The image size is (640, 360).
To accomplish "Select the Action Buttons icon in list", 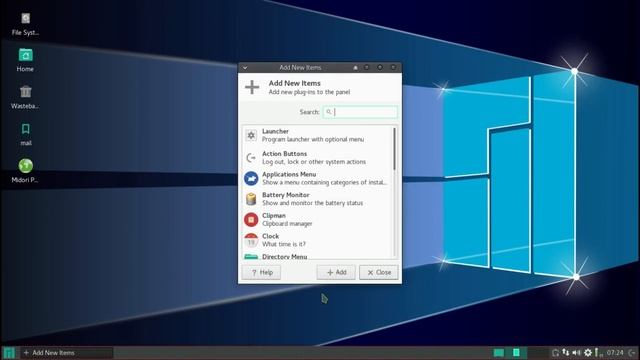I will [251, 158].
